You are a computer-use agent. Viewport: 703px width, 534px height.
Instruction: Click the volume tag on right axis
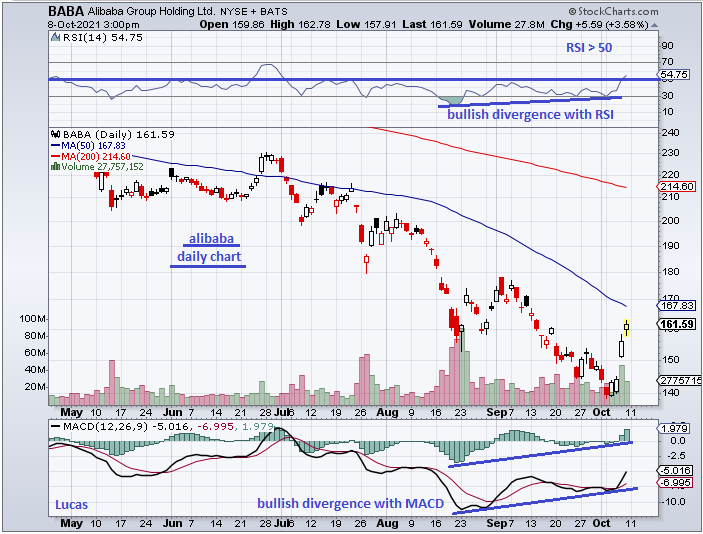(680, 380)
